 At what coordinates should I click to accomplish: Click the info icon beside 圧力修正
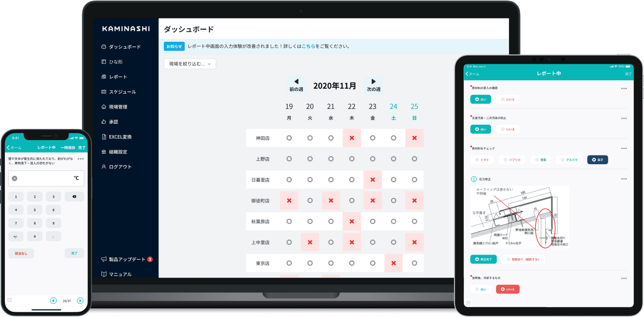[x=474, y=179]
